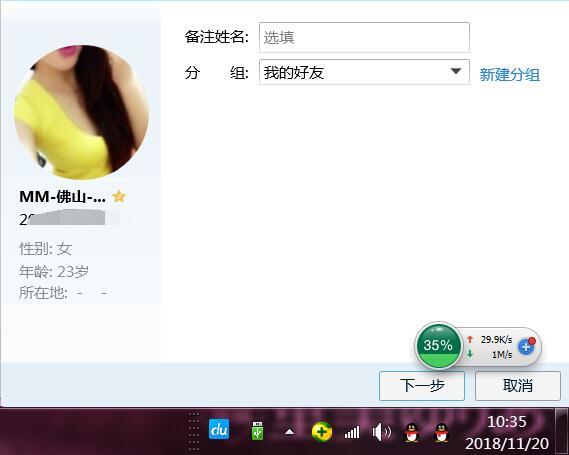This screenshot has width=569, height=455.
Task: Click the Baidu 'du' tray icon
Action: [219, 429]
